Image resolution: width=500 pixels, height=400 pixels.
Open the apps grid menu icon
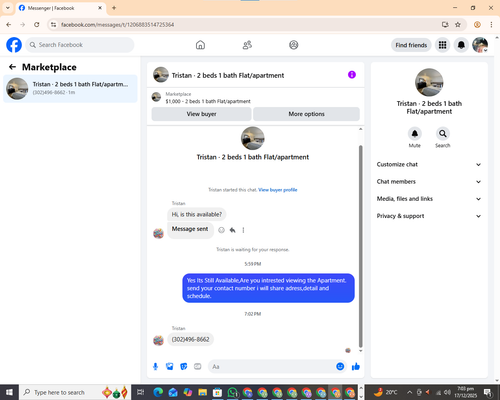point(442,45)
